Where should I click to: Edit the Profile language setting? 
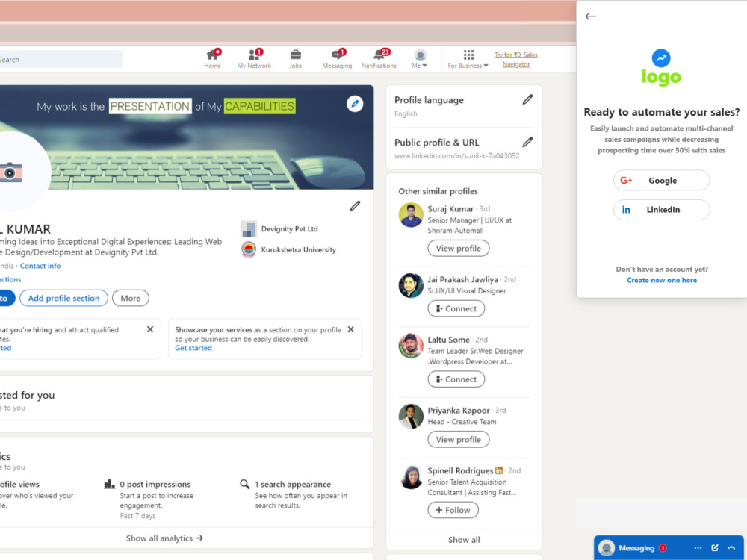[x=527, y=99]
